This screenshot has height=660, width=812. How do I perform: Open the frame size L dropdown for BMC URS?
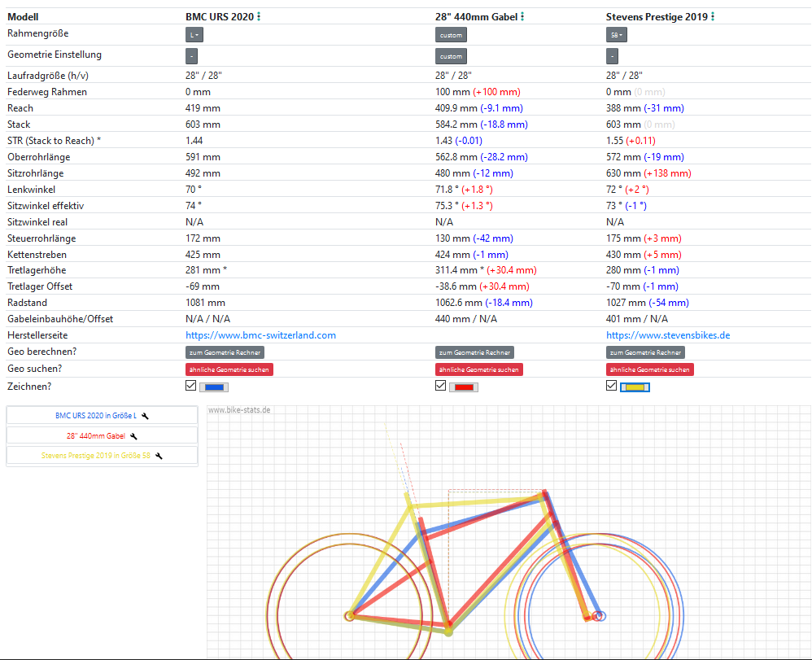point(194,35)
